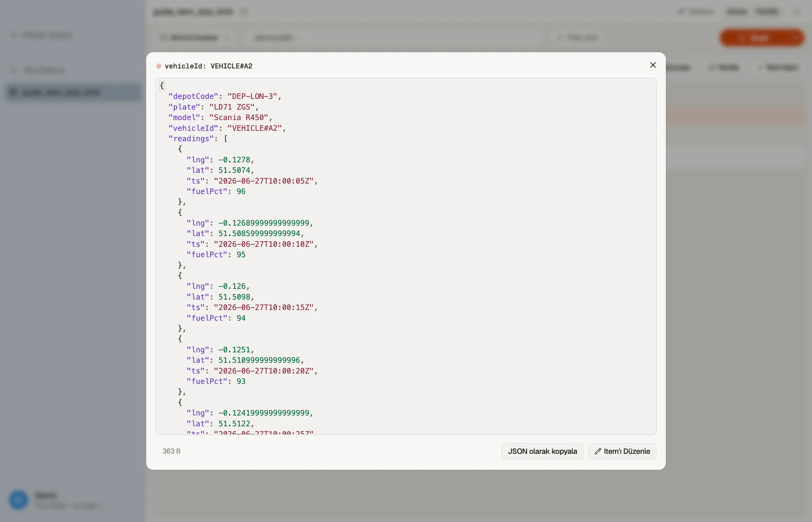The height and width of the screenshot is (522, 812).
Task: Click the lat value 51.508599999999994
Action: point(259,233)
